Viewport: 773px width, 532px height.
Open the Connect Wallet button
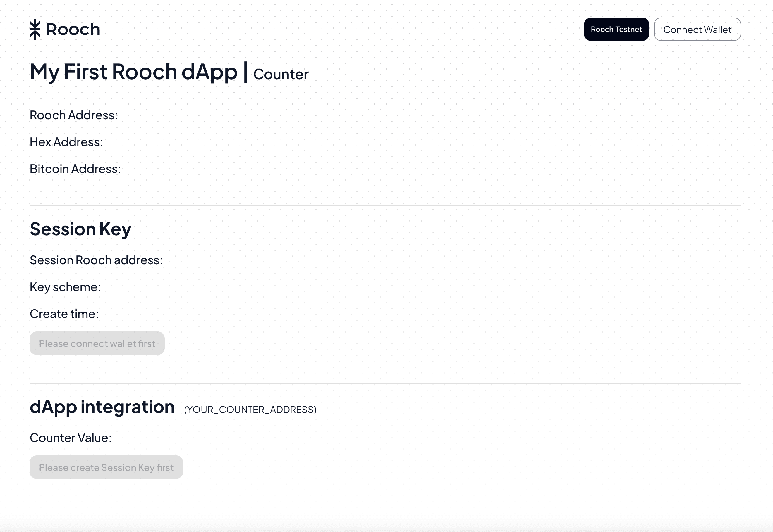[x=697, y=29]
